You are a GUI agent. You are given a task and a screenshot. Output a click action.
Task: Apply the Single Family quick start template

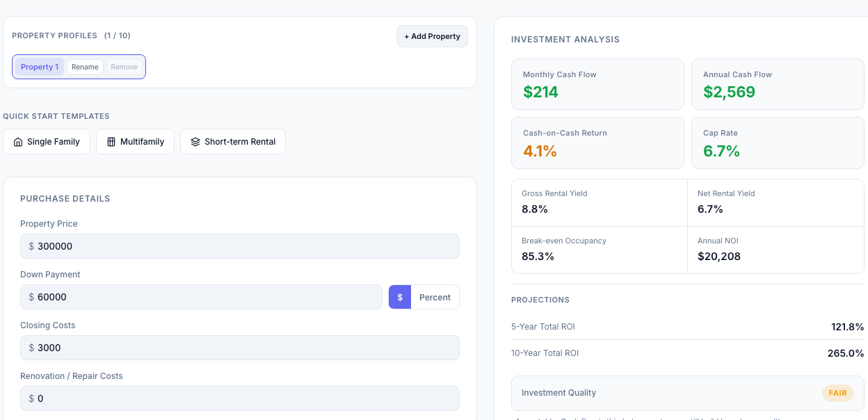(47, 141)
